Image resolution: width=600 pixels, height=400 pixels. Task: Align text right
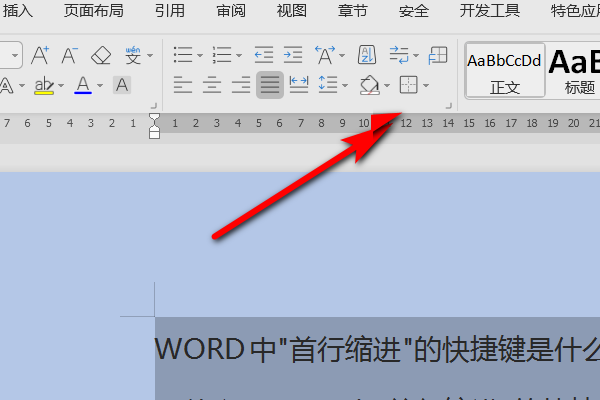pyautogui.click(x=241, y=85)
